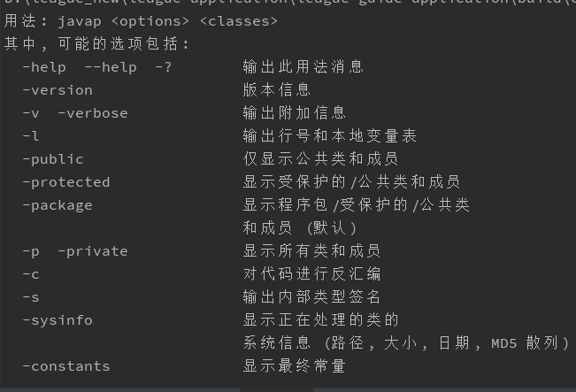Click the <classes> placeholder in usage line

point(239,21)
